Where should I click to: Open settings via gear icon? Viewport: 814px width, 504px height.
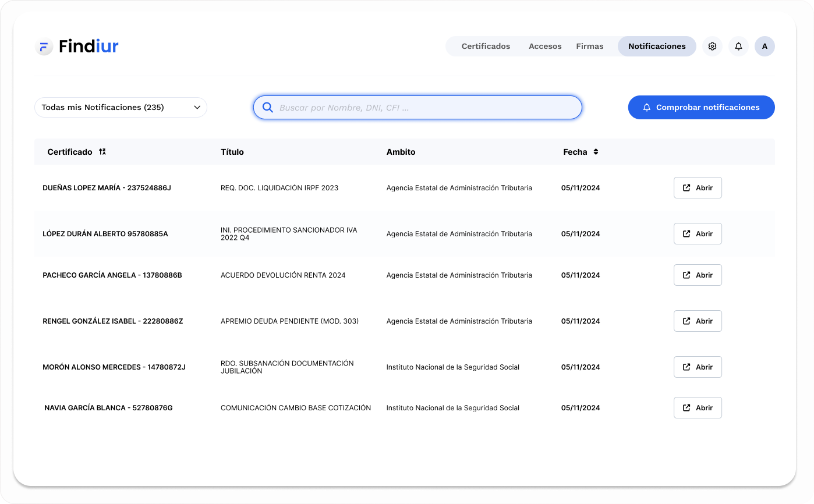coord(712,47)
